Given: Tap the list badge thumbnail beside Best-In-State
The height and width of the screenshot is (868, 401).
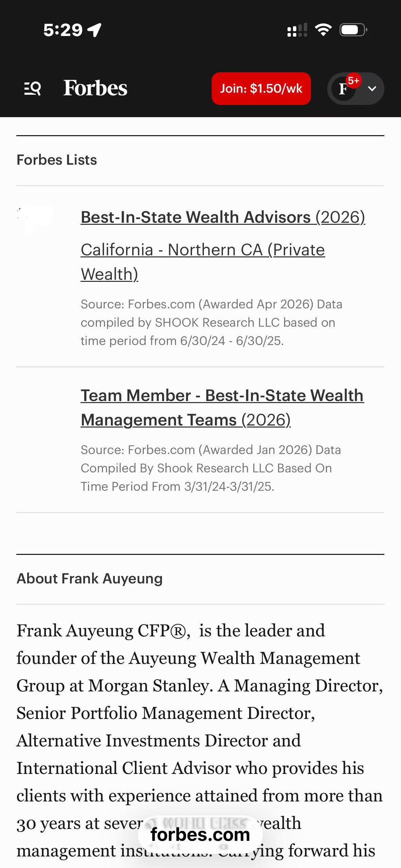Looking at the screenshot, I should pos(35,220).
